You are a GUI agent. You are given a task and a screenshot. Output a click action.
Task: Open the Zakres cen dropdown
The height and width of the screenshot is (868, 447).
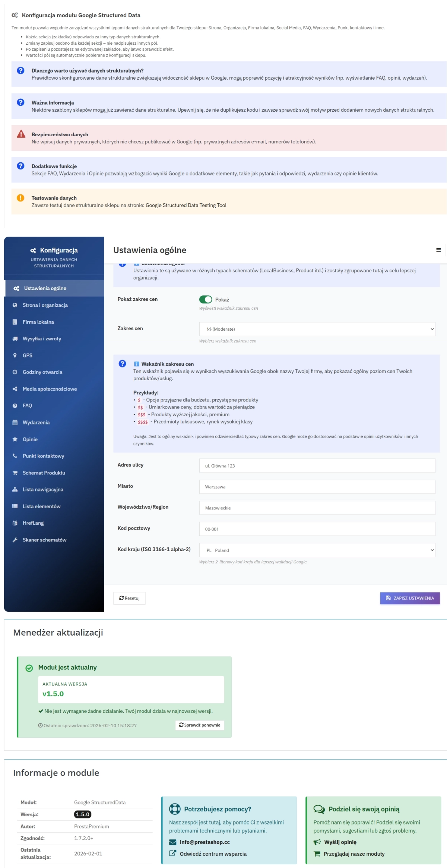[x=317, y=329]
